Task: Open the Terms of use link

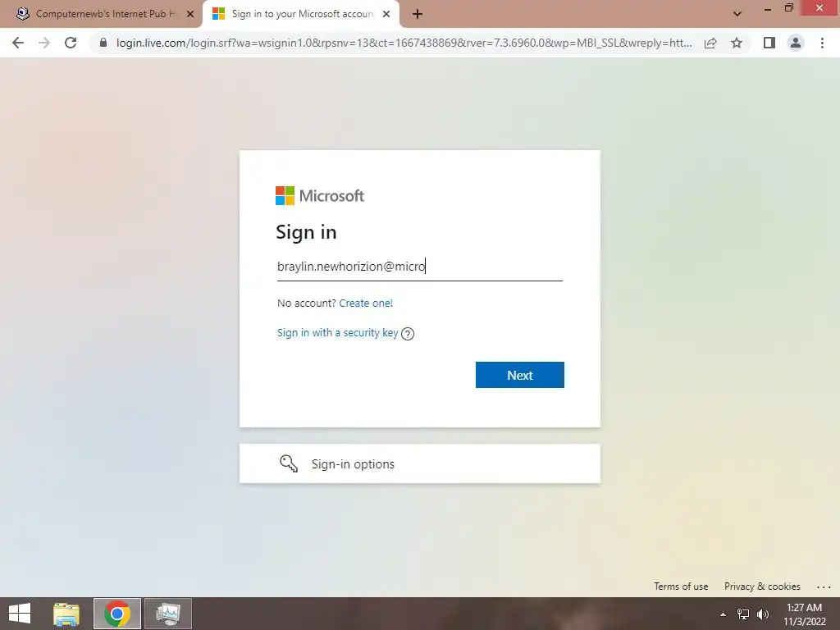Action: point(681,586)
